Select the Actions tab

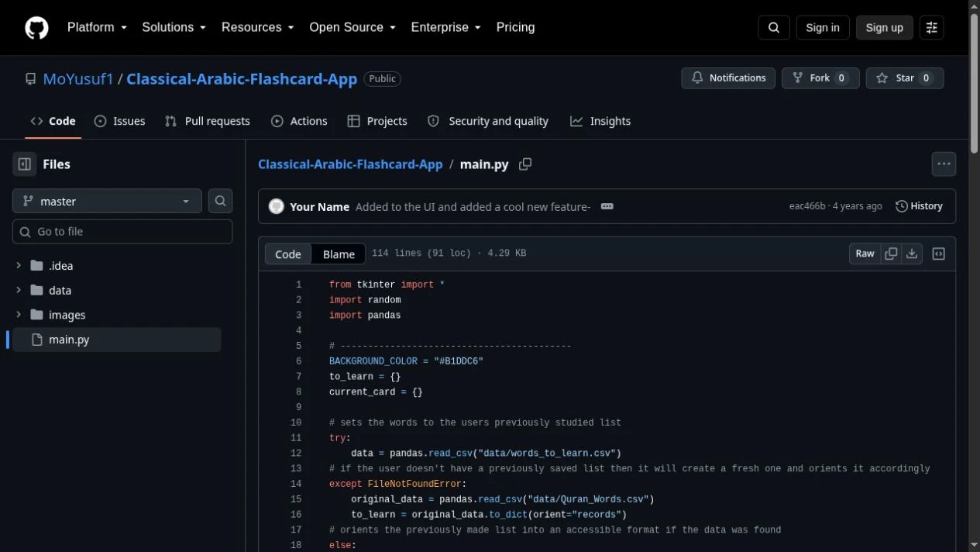point(299,121)
